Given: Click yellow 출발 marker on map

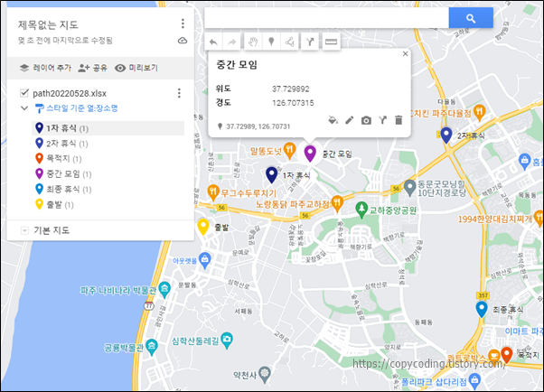Looking at the screenshot, I should [x=203, y=227].
